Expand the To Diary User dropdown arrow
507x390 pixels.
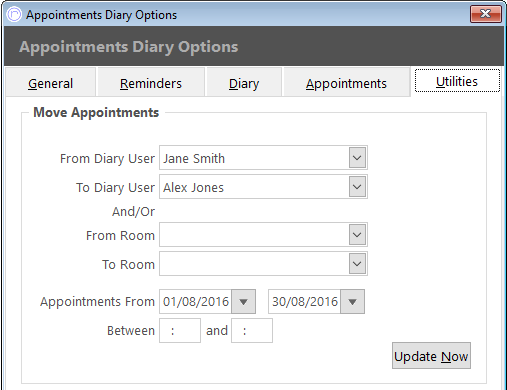(357, 187)
